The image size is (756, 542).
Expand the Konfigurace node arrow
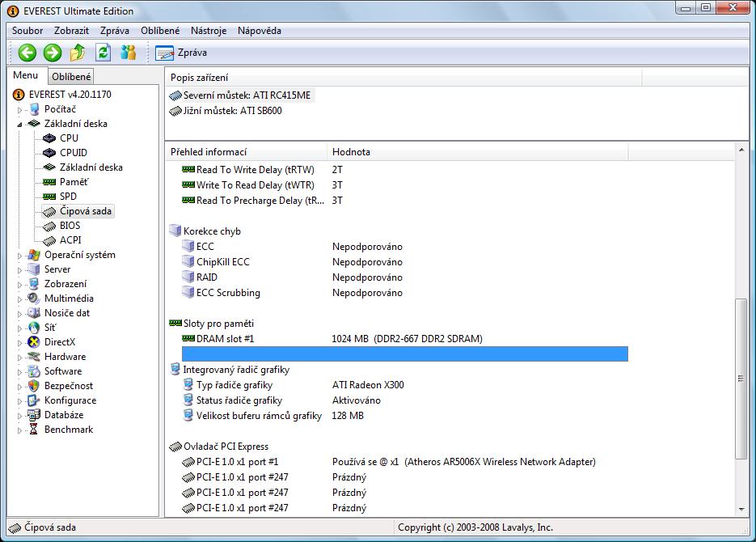point(19,401)
